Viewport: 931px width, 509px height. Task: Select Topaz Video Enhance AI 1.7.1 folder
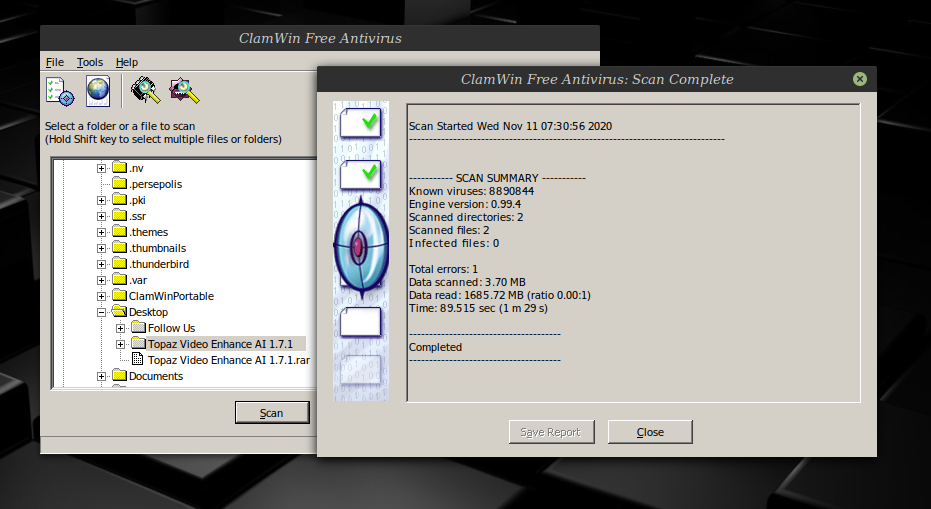coord(220,344)
